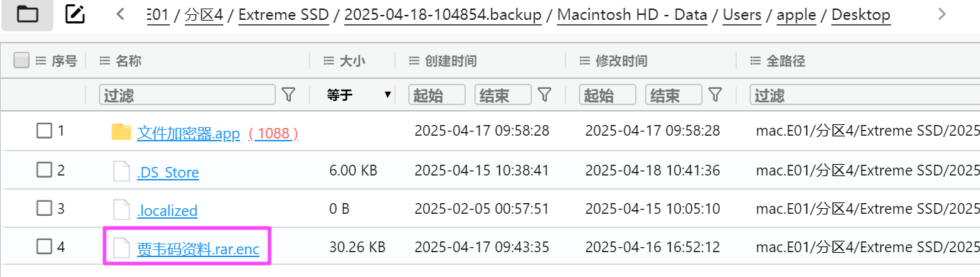Check the checkbox for row 4

click(45, 247)
